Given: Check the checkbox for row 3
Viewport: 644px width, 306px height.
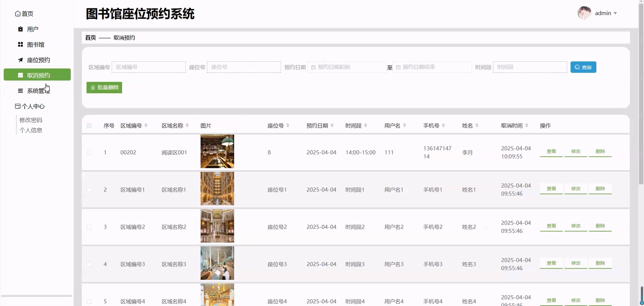Looking at the screenshot, I should pos(89,227).
